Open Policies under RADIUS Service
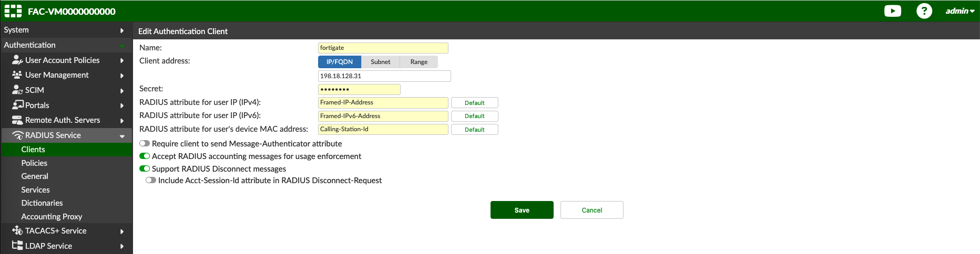 click(34, 163)
